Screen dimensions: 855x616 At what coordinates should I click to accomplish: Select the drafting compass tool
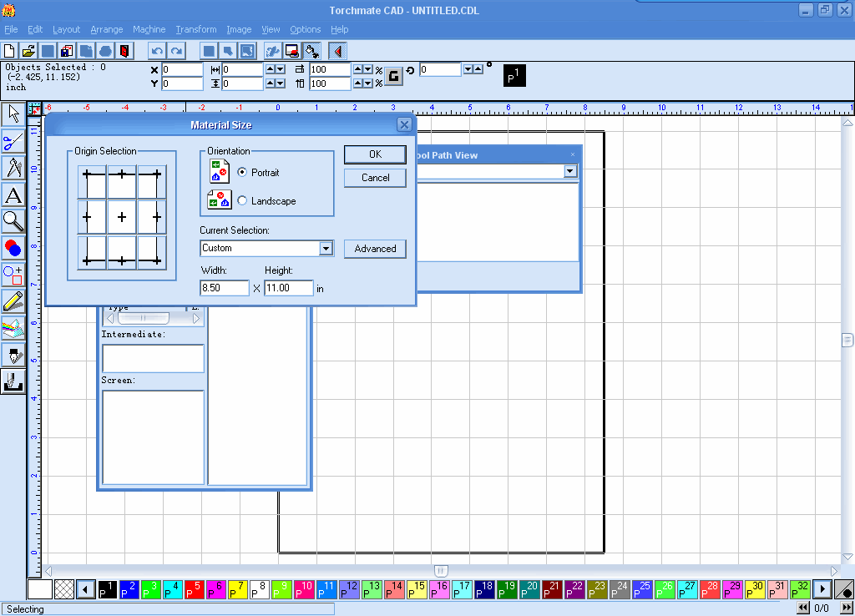tap(13, 168)
